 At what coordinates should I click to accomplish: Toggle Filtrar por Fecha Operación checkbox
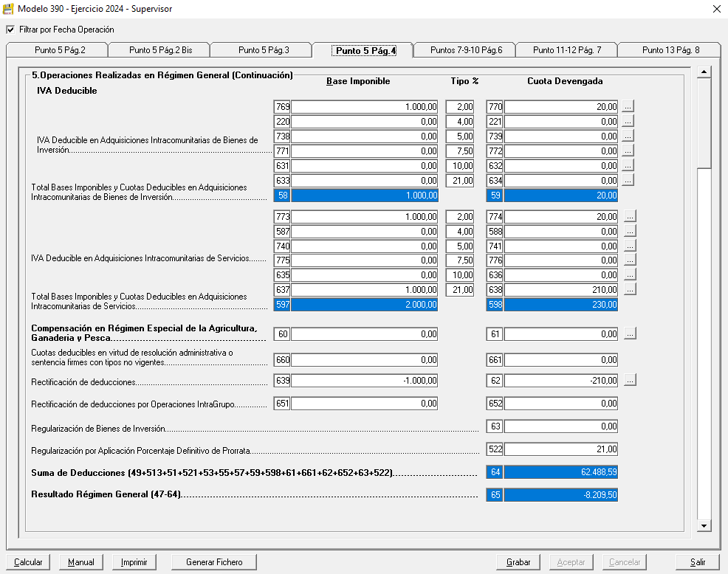click(10, 30)
